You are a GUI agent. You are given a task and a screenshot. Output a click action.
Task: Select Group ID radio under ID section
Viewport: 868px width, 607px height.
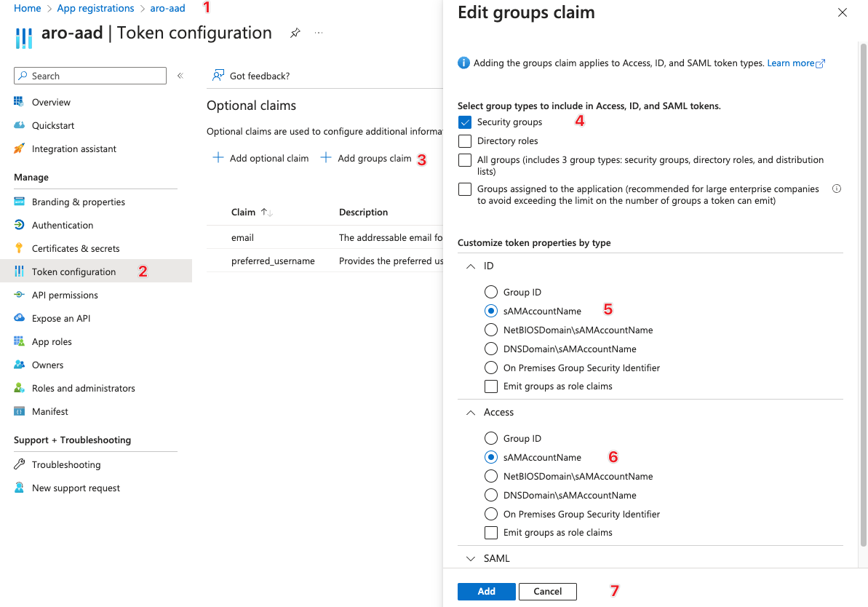pos(491,293)
